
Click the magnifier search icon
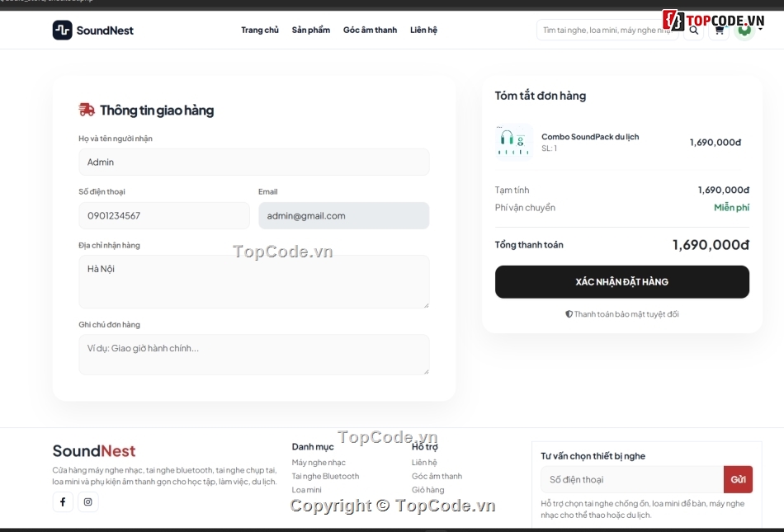(x=693, y=31)
